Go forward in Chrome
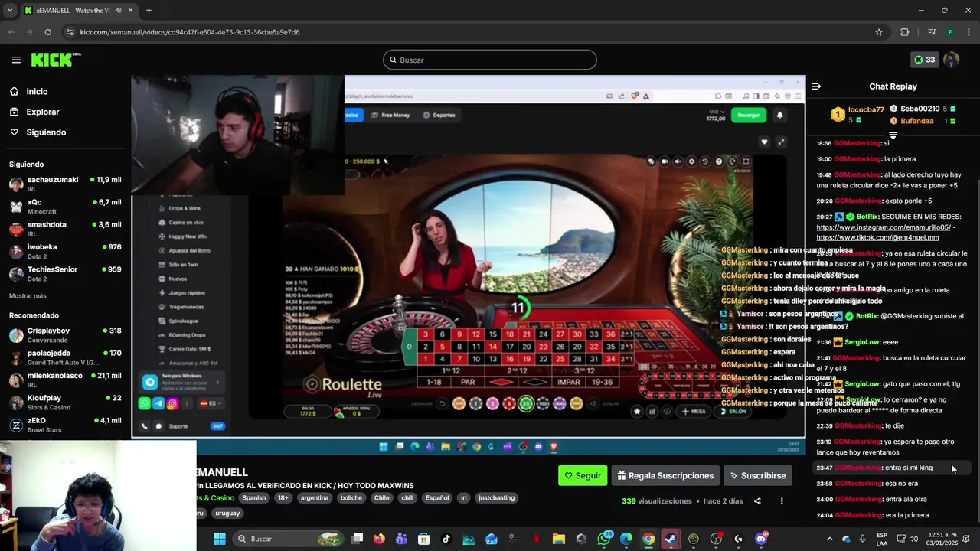This screenshot has height=551, width=980. 29,32
